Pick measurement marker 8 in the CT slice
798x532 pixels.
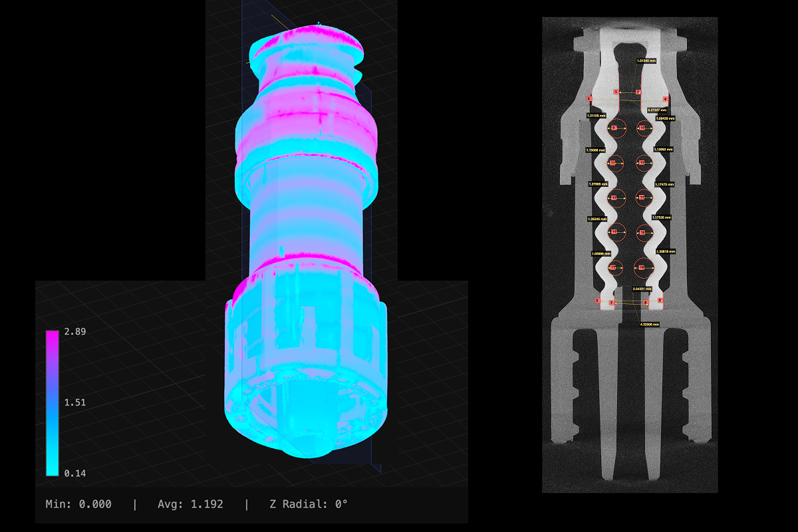coord(645,303)
